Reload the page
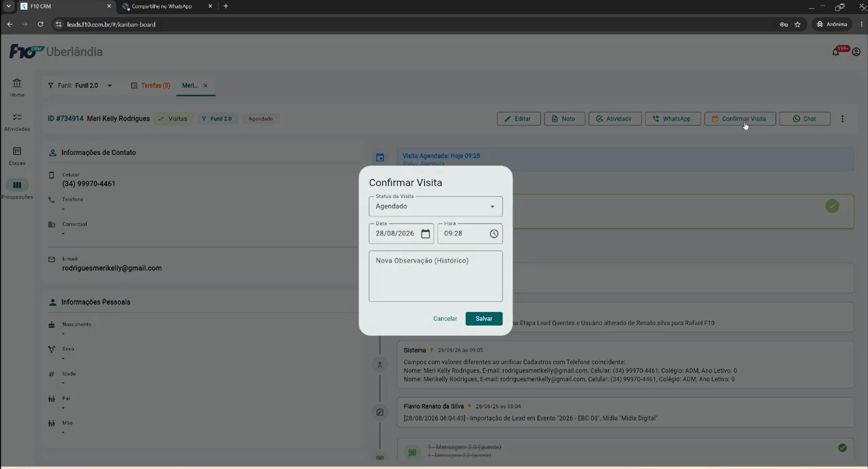The height and width of the screenshot is (469, 868). pyautogui.click(x=41, y=24)
